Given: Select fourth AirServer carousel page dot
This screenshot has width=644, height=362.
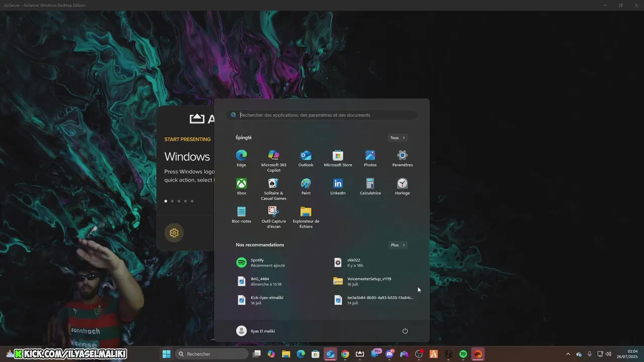Looking at the screenshot, I should click(185, 201).
